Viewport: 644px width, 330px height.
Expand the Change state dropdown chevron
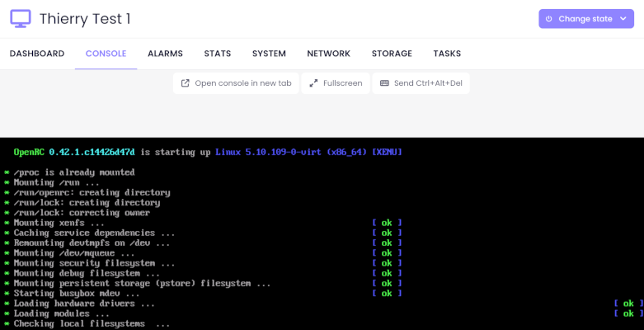623,19
